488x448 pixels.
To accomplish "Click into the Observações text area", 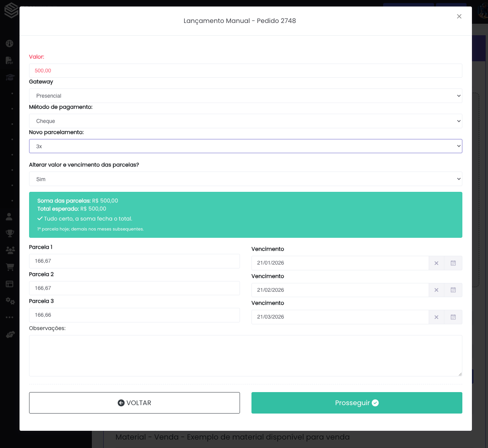I will pyautogui.click(x=245, y=356).
